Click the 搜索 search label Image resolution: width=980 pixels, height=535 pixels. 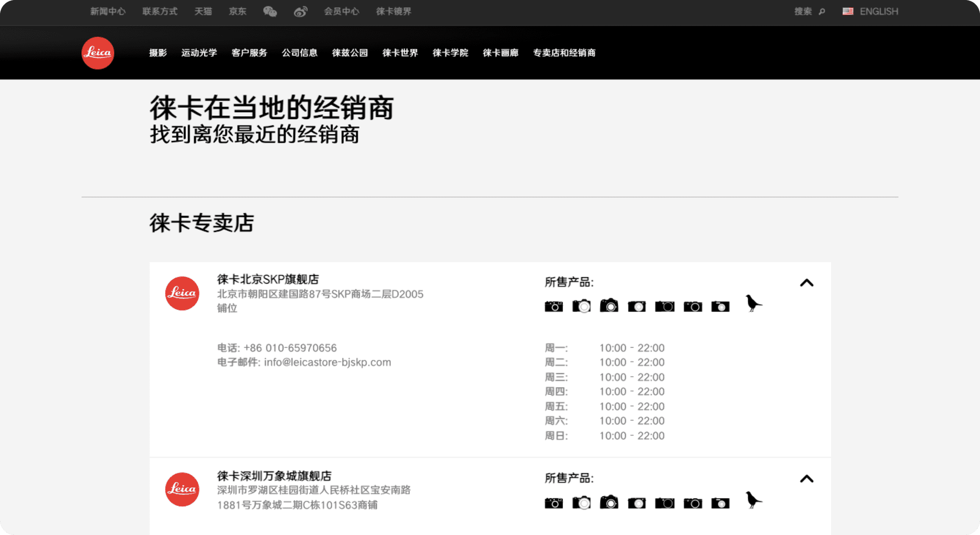(803, 11)
